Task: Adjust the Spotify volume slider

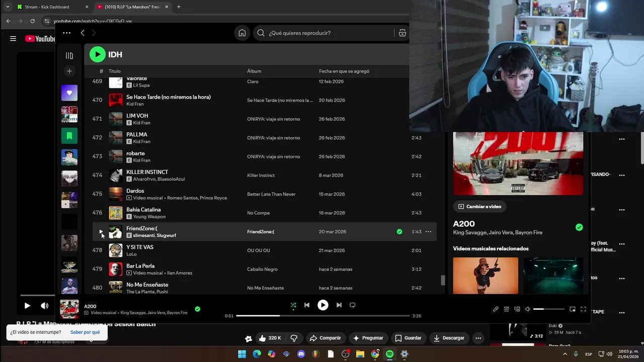Action: (548, 309)
